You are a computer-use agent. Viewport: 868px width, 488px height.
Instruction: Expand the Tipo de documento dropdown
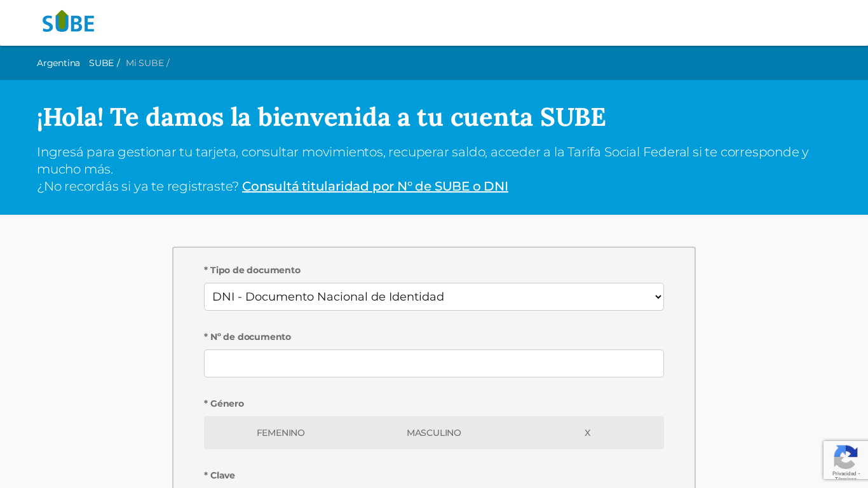[x=434, y=297]
